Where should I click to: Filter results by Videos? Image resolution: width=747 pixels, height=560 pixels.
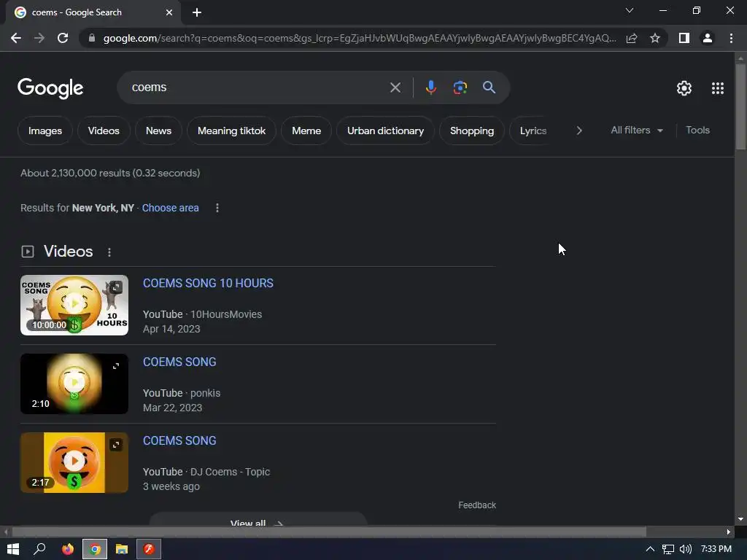[x=104, y=131]
